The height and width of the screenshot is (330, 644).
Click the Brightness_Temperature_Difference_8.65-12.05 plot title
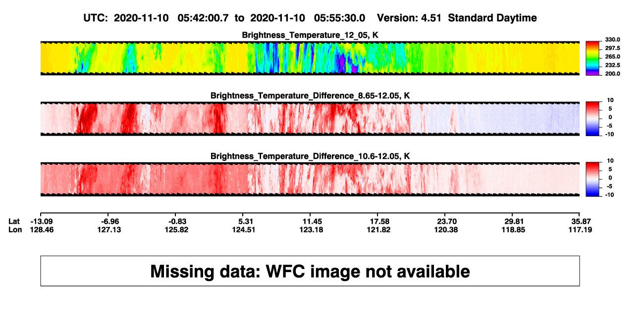[x=310, y=95]
